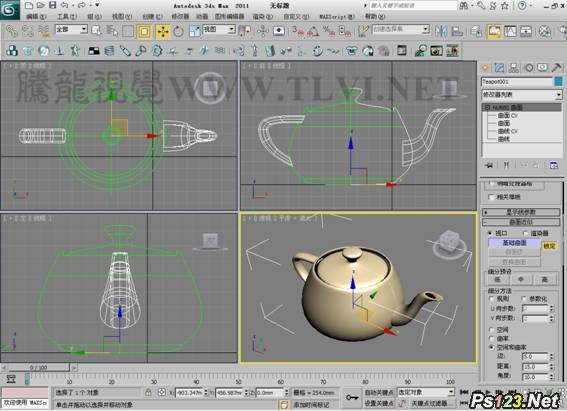
Task: Open the 编辑(E) menu
Action: (36, 17)
